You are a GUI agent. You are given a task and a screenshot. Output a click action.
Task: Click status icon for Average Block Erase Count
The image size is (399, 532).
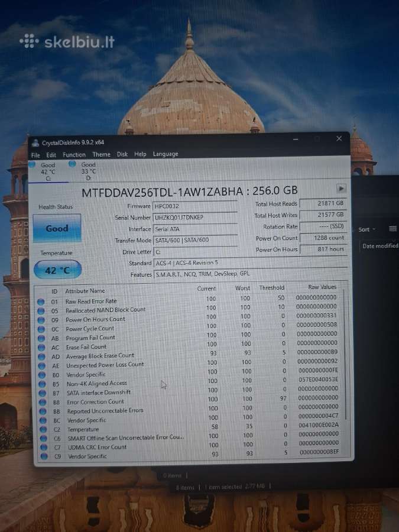[x=42, y=356]
